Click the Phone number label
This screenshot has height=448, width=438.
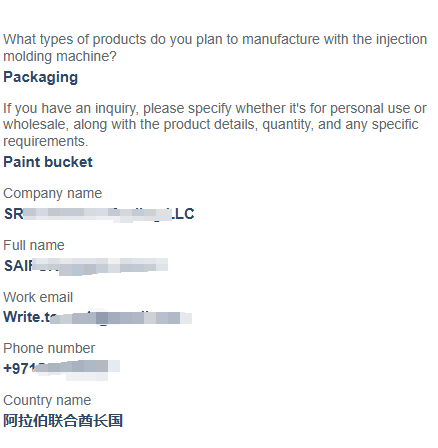[x=49, y=348]
